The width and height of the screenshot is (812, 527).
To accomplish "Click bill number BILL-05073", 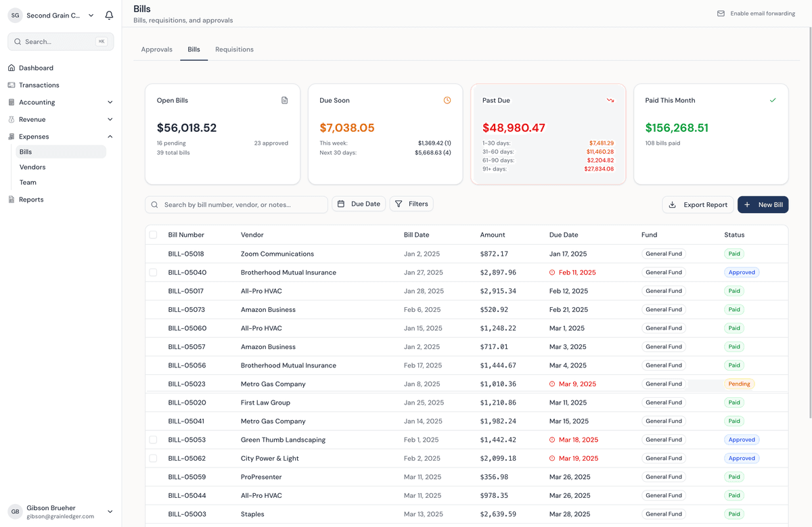I will click(x=187, y=310).
